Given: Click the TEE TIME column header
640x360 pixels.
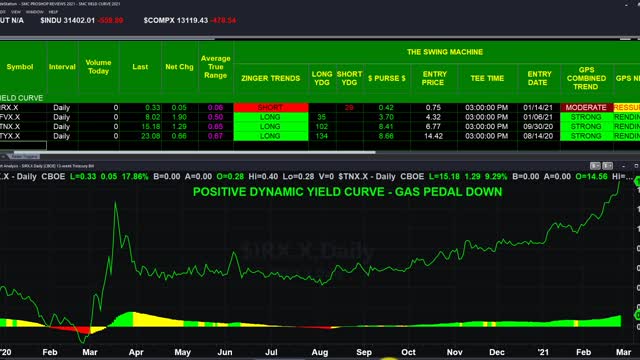Looking at the screenshot, I should [487, 78].
